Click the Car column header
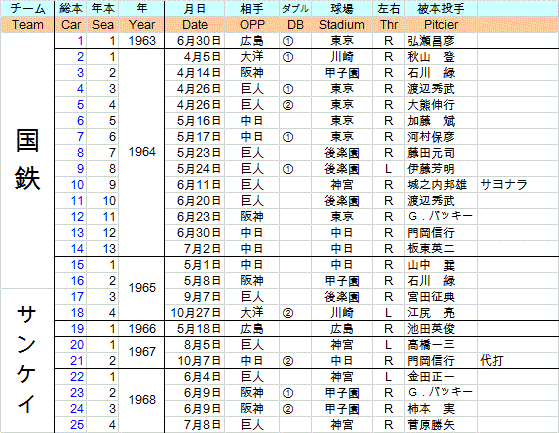The image size is (559, 433). click(71, 25)
